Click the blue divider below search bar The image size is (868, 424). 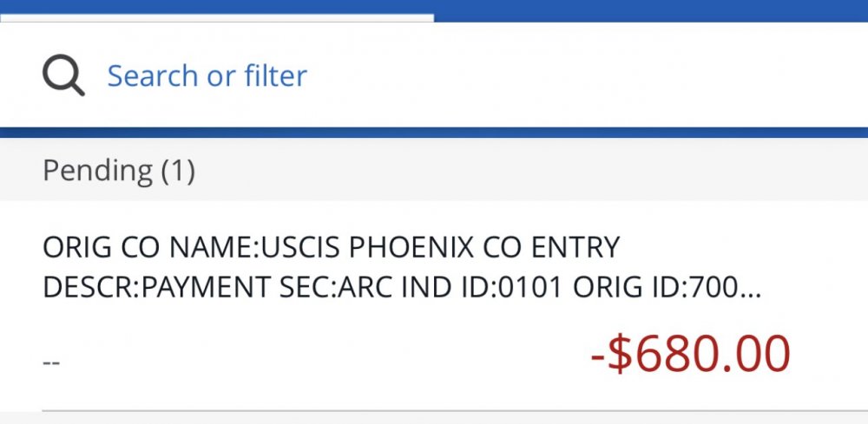(x=434, y=133)
